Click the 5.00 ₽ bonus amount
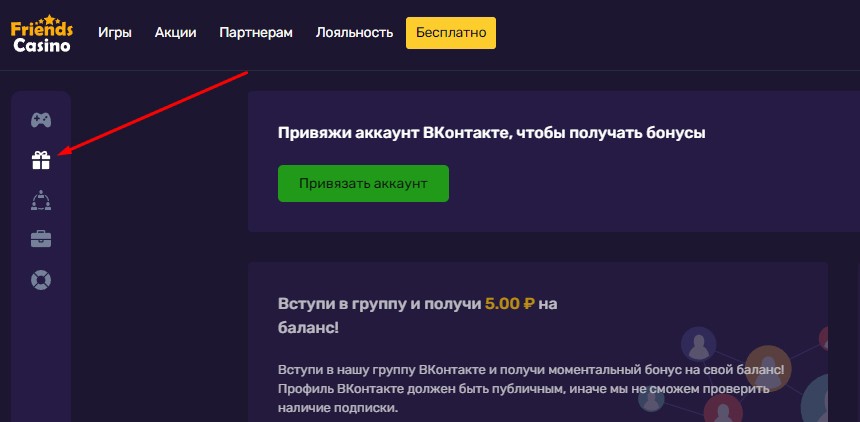Image resolution: width=860 pixels, height=422 pixels. click(510, 303)
